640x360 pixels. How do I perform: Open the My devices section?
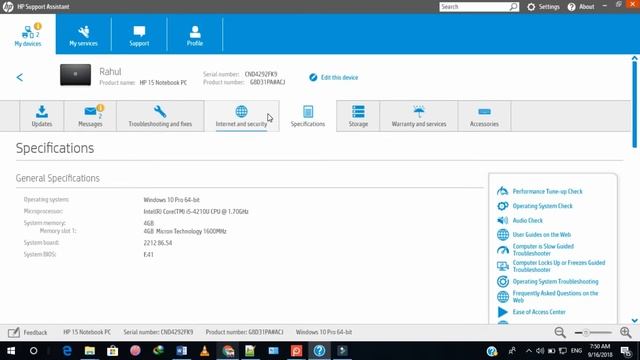pos(28,34)
